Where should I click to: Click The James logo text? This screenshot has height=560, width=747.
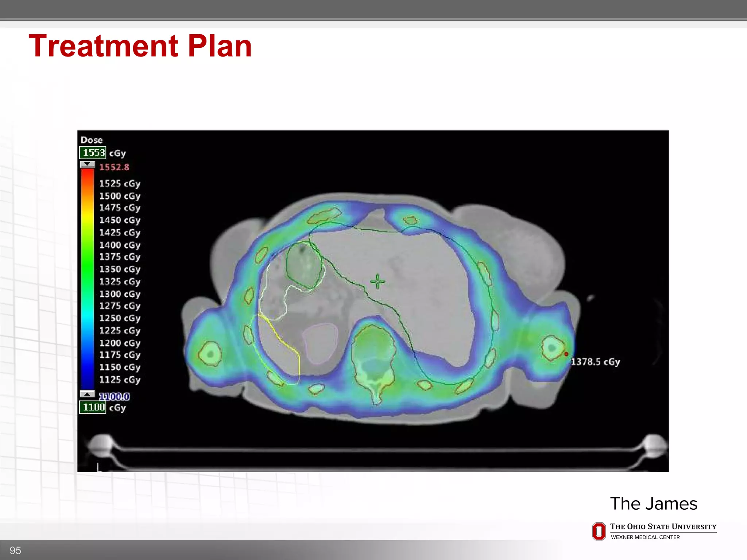[654, 504]
